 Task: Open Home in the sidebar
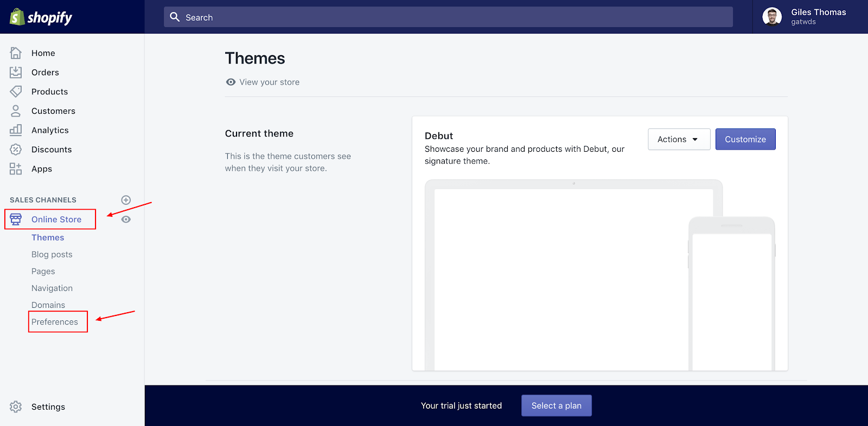43,53
